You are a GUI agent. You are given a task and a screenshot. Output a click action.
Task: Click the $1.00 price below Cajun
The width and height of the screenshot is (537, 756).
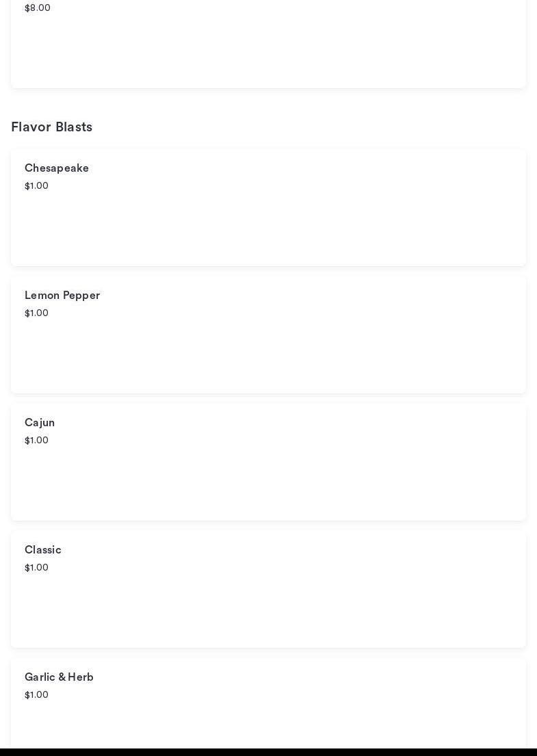click(37, 440)
